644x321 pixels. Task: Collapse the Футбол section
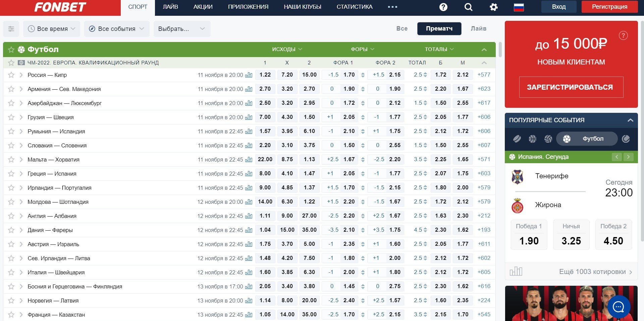[484, 50]
